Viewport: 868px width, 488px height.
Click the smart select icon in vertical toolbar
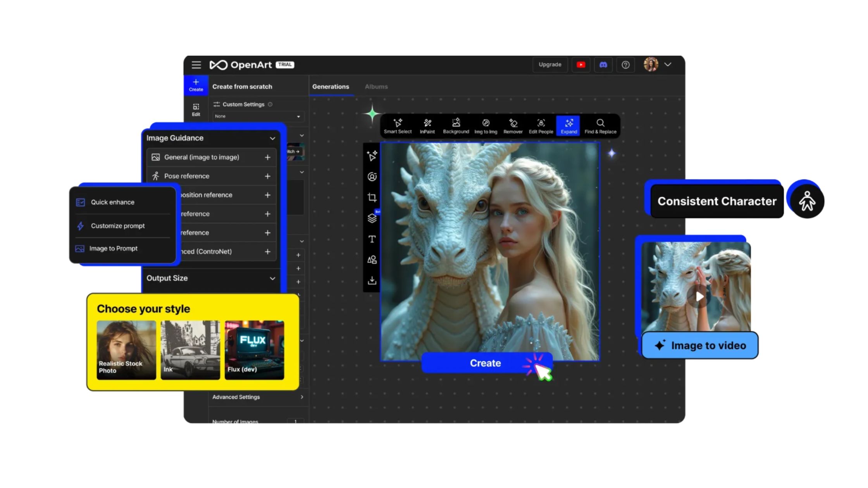[x=372, y=156]
